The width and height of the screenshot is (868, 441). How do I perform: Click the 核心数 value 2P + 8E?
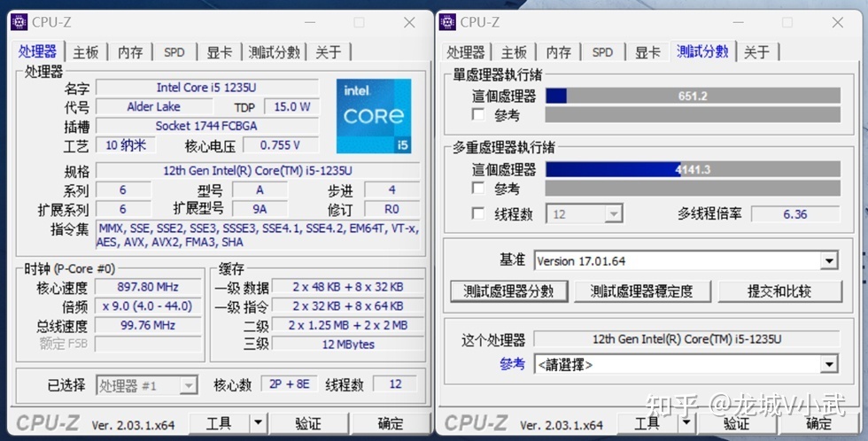point(289,384)
